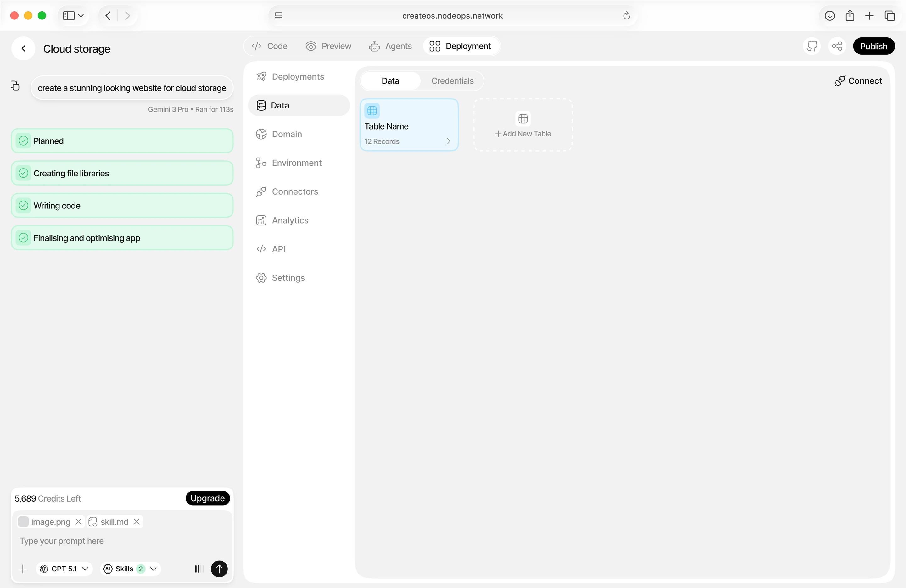Select Data in the sidebar

[x=299, y=105]
